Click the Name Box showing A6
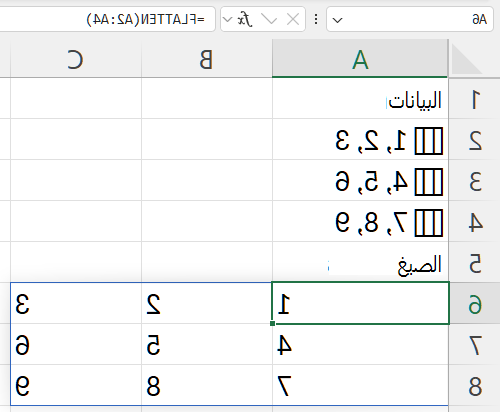This screenshot has height=412, width=500. [x=410, y=20]
